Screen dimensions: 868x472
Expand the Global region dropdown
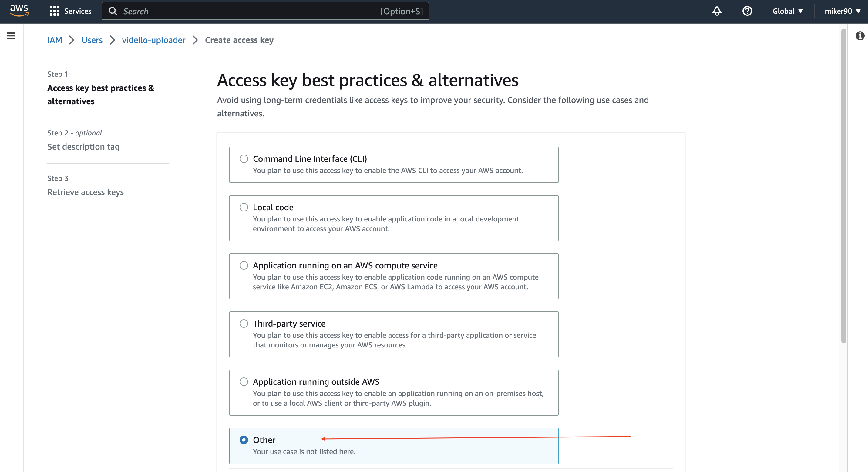787,11
